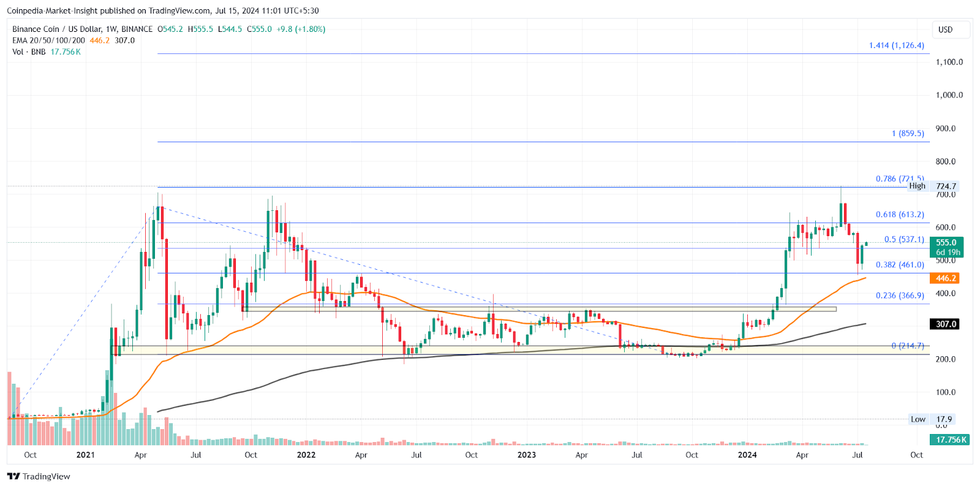Click the +9.8 (+1.80%) change value

coord(301,29)
